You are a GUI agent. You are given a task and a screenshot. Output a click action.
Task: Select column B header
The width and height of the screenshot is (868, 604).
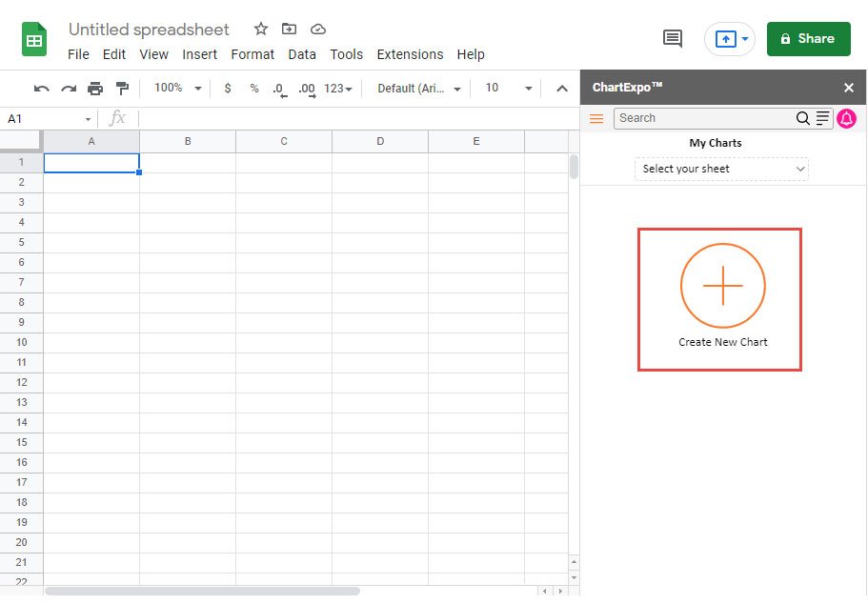click(x=188, y=142)
